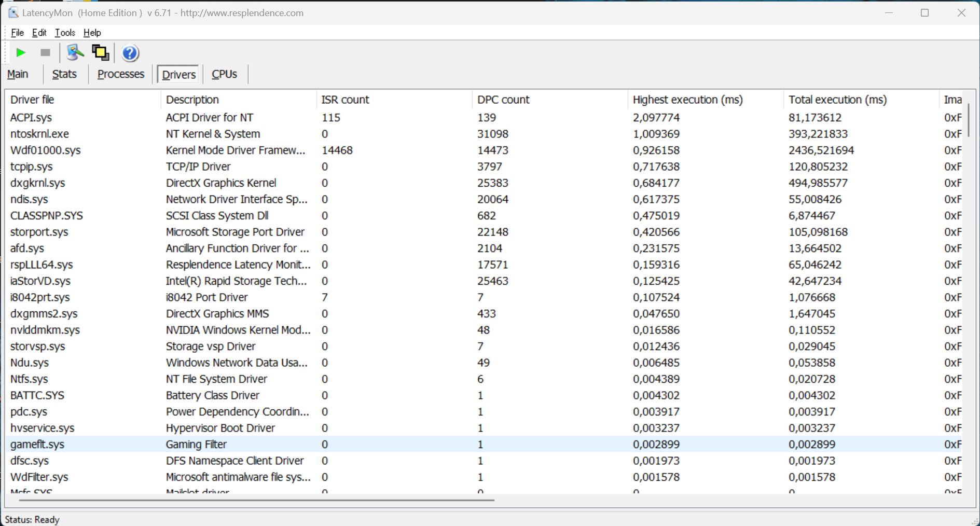Screen dimensions: 980x526
Task: Start monitoring with the green play icon
Action: click(21, 52)
